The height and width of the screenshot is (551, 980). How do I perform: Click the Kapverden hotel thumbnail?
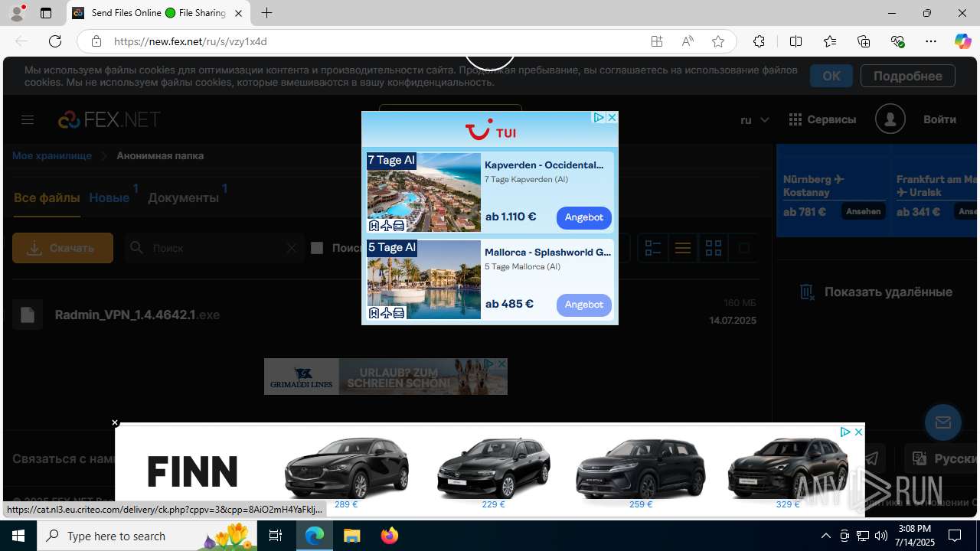[423, 192]
